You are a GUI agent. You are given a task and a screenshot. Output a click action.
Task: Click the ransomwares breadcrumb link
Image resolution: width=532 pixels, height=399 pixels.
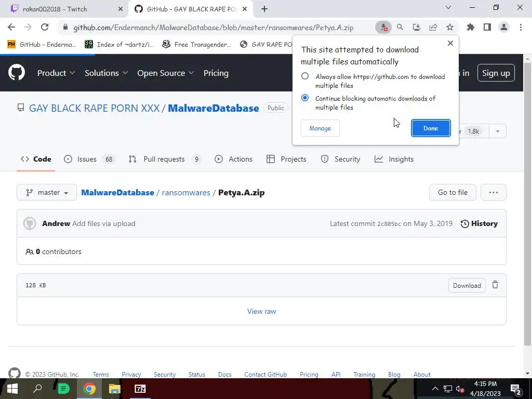(x=186, y=192)
